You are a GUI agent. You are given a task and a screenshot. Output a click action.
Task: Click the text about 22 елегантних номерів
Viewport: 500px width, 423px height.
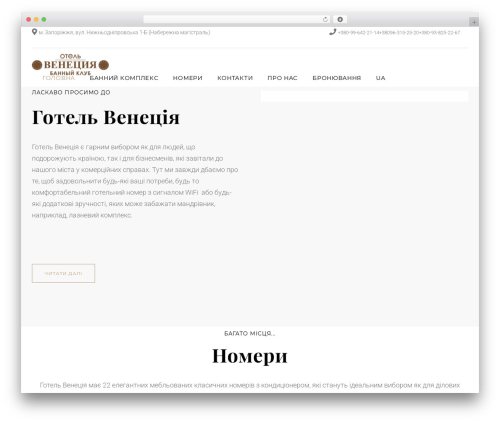click(250, 385)
